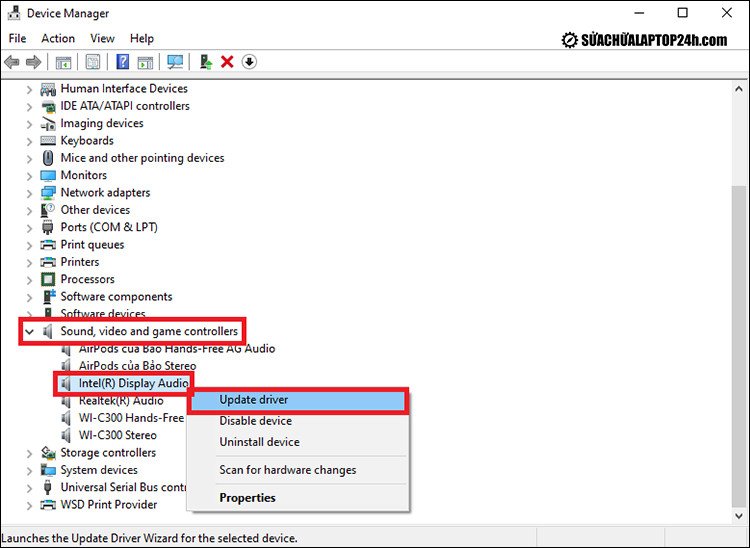Select AirPods của Bảo Stereo device

click(137, 366)
